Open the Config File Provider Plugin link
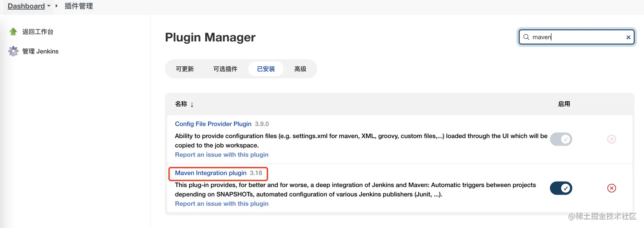Screen dimensions: 644x228 [213, 124]
